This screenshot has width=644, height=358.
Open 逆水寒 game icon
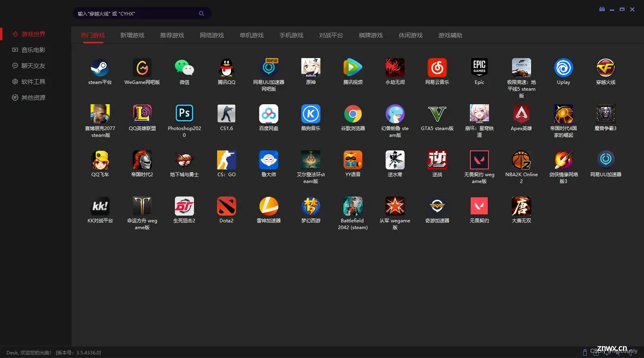[x=395, y=160]
